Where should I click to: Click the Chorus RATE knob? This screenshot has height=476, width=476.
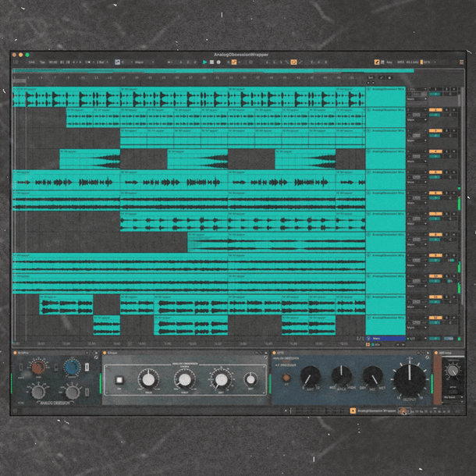(148, 380)
